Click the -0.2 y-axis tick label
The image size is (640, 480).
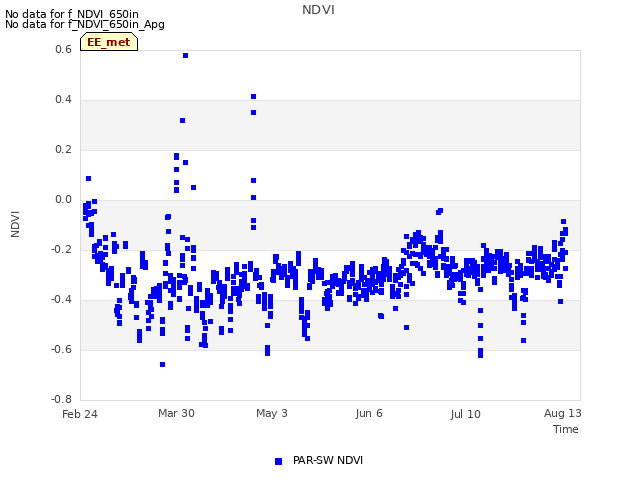(x=61, y=249)
